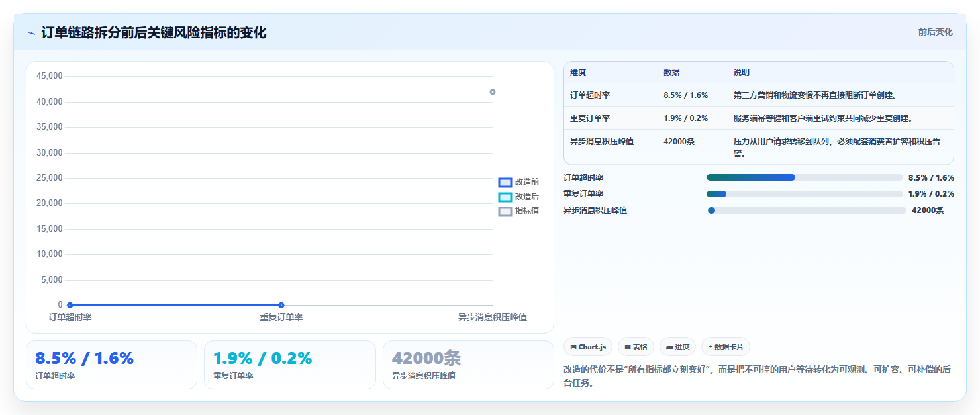Select the 表格 tag chip

pos(636,347)
